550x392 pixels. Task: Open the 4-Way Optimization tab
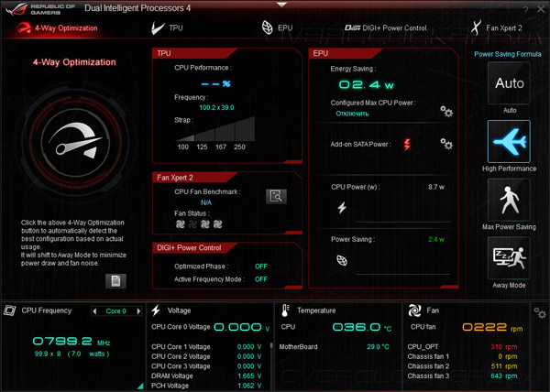pyautogui.click(x=57, y=28)
